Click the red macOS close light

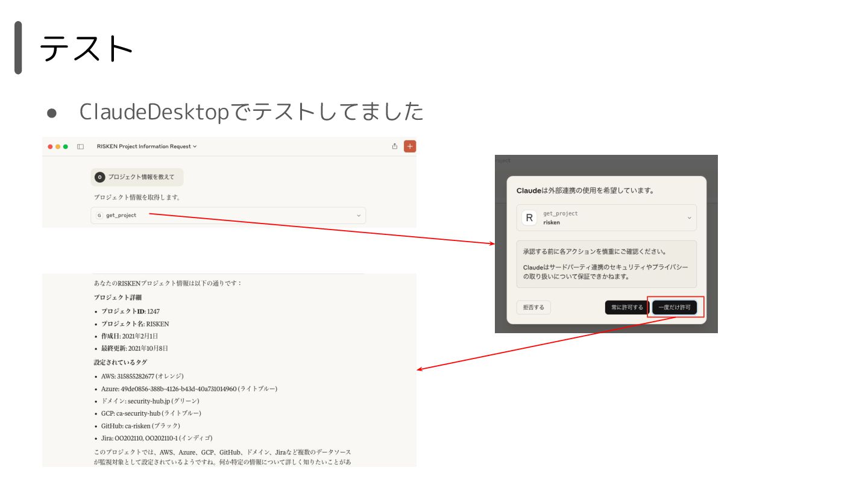[x=51, y=146]
